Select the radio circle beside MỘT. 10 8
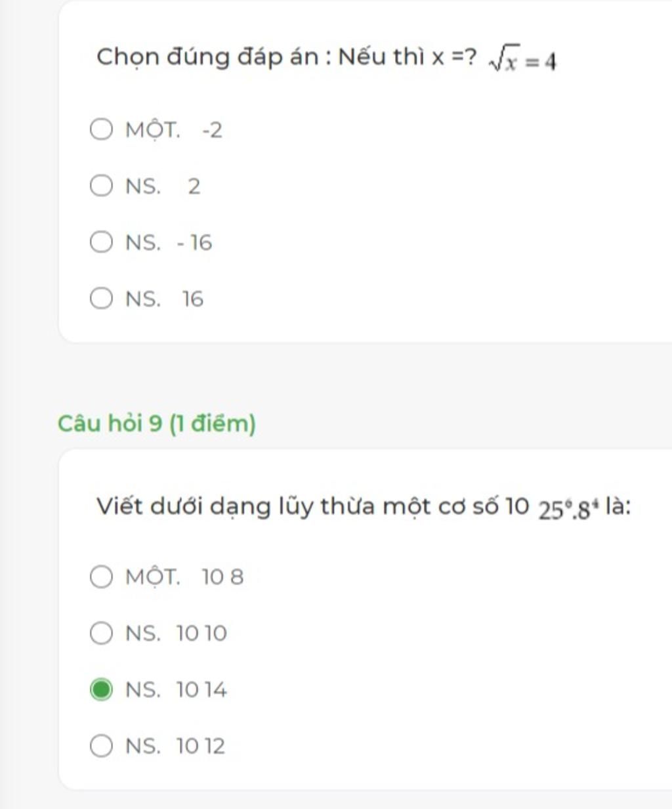Viewport: 672px width, 809px height. pyautogui.click(x=101, y=577)
